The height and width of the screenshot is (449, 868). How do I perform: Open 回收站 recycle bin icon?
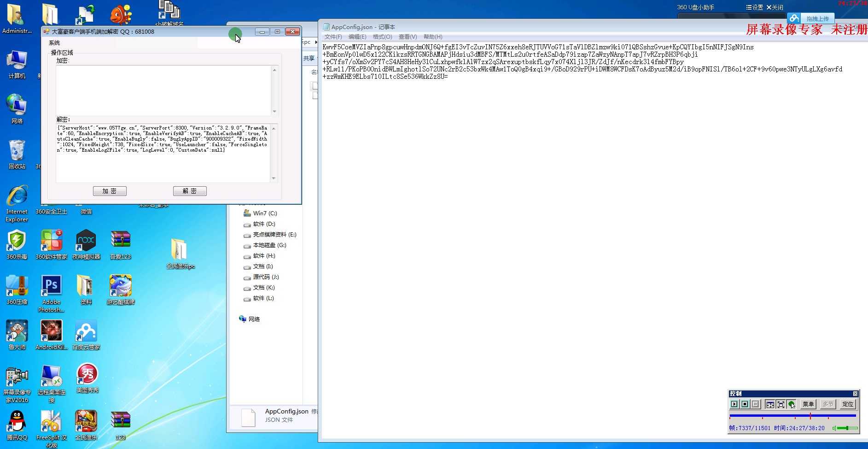click(17, 154)
